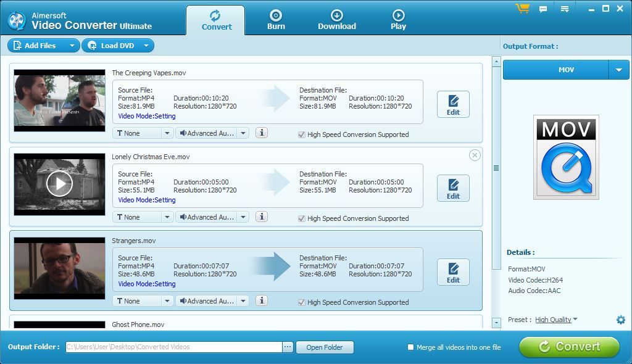Viewport: 632px width, 364px height.
Task: Play the Lonely Christmas Eve.mov preview thumbnail
Action: (59, 183)
